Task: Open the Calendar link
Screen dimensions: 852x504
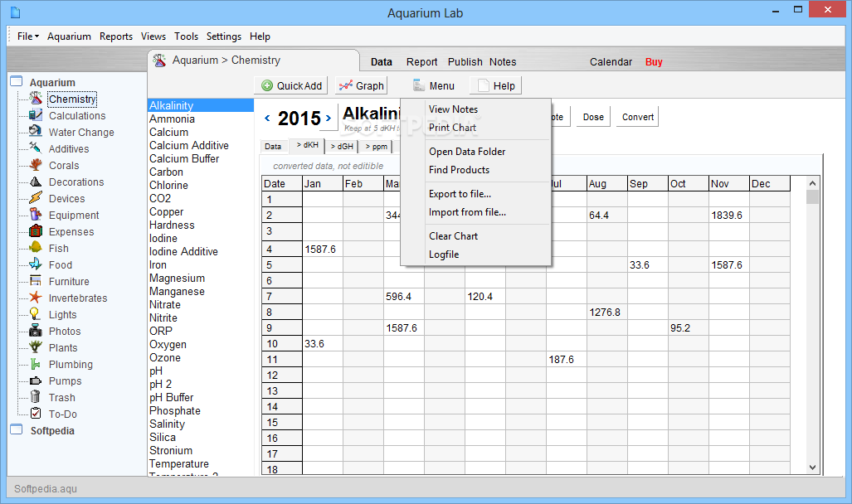Action: (x=611, y=62)
